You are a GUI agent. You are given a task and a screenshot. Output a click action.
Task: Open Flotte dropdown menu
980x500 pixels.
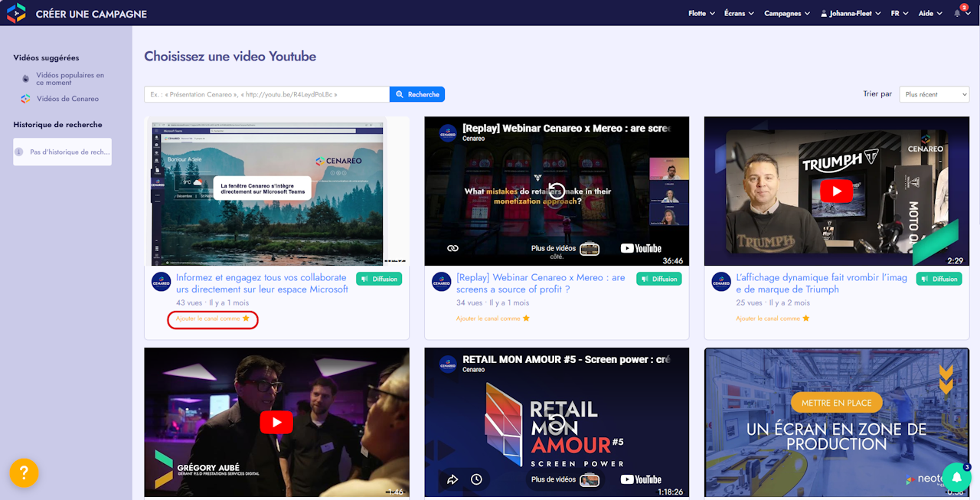[701, 13]
